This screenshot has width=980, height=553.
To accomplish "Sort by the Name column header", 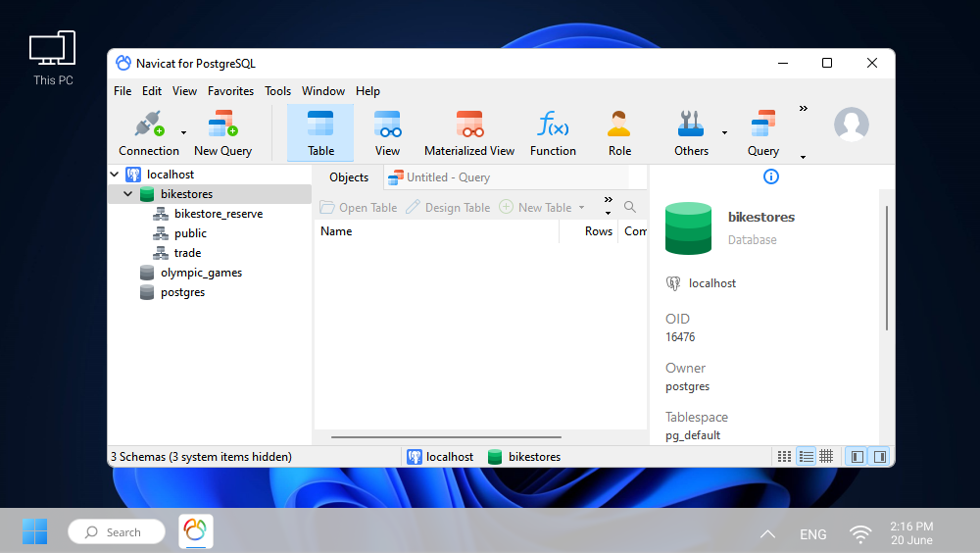I will point(436,231).
